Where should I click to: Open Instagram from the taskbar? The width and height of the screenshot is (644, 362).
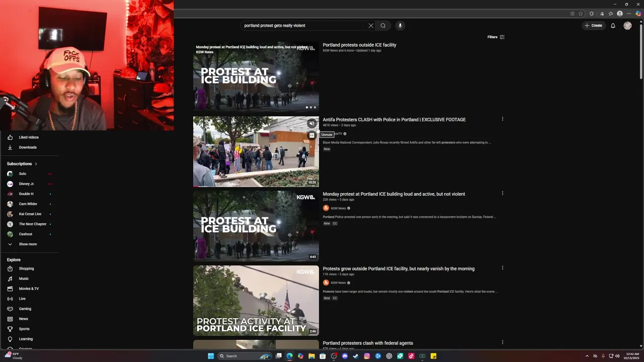click(367, 356)
